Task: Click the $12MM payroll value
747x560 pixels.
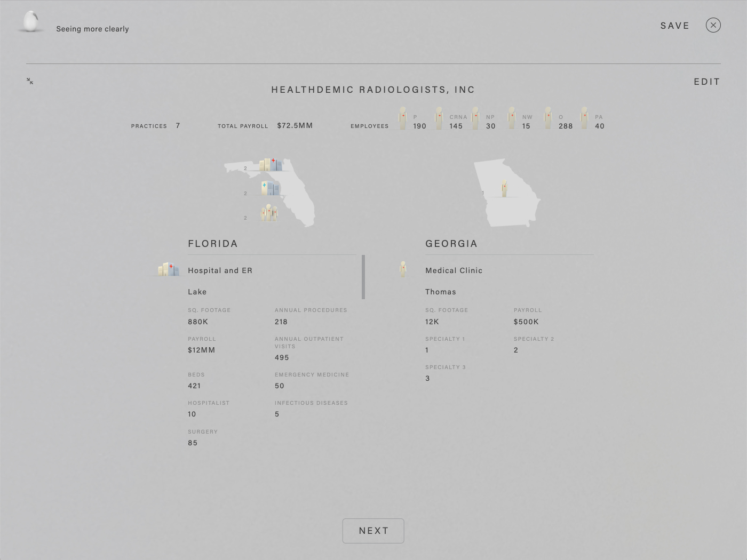Action: [202, 350]
